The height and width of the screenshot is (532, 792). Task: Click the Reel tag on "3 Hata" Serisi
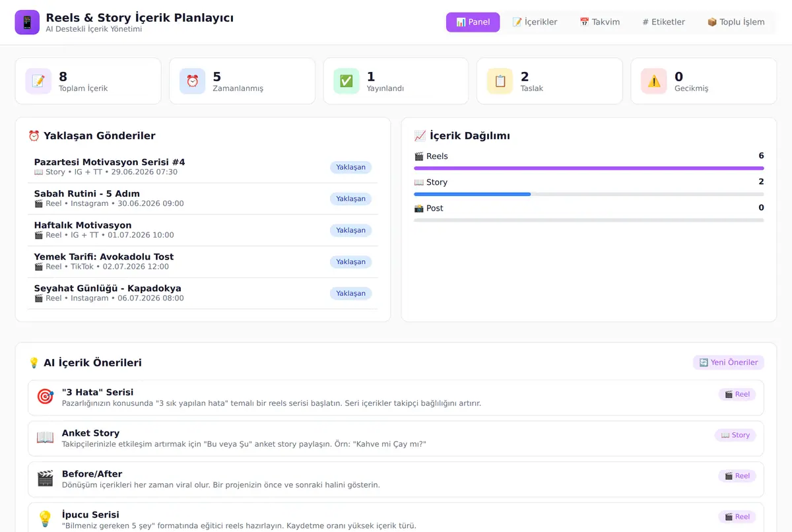[x=737, y=394]
